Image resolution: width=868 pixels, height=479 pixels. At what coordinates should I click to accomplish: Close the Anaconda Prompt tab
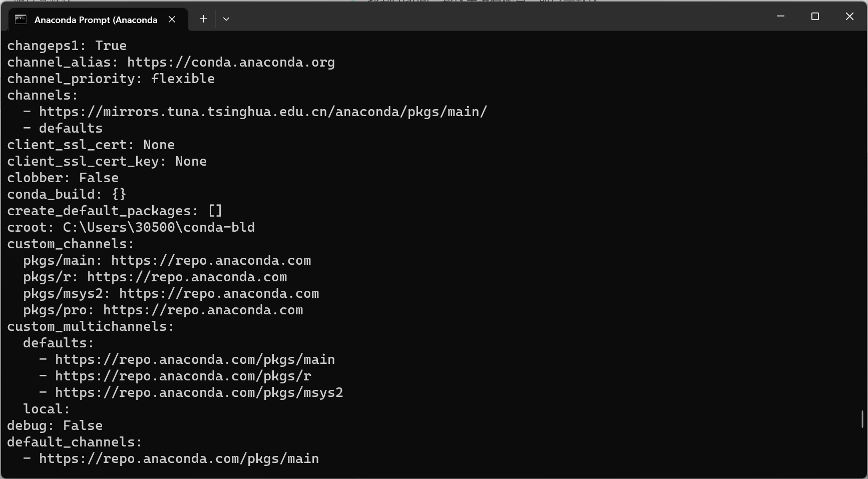(172, 20)
